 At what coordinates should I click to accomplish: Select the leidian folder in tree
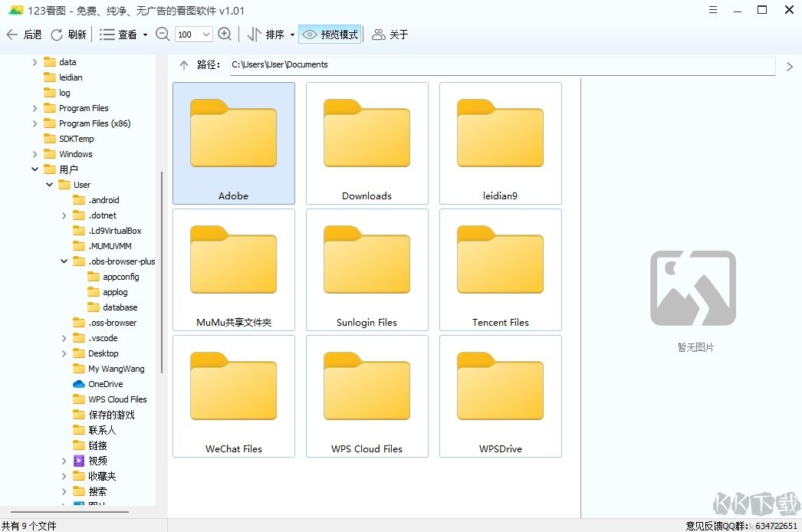click(x=64, y=77)
